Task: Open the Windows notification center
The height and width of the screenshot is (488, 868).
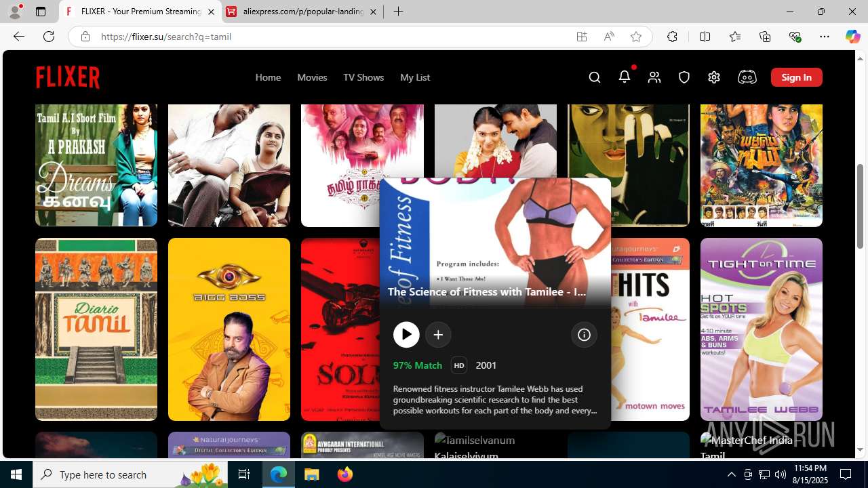Action: 846,474
